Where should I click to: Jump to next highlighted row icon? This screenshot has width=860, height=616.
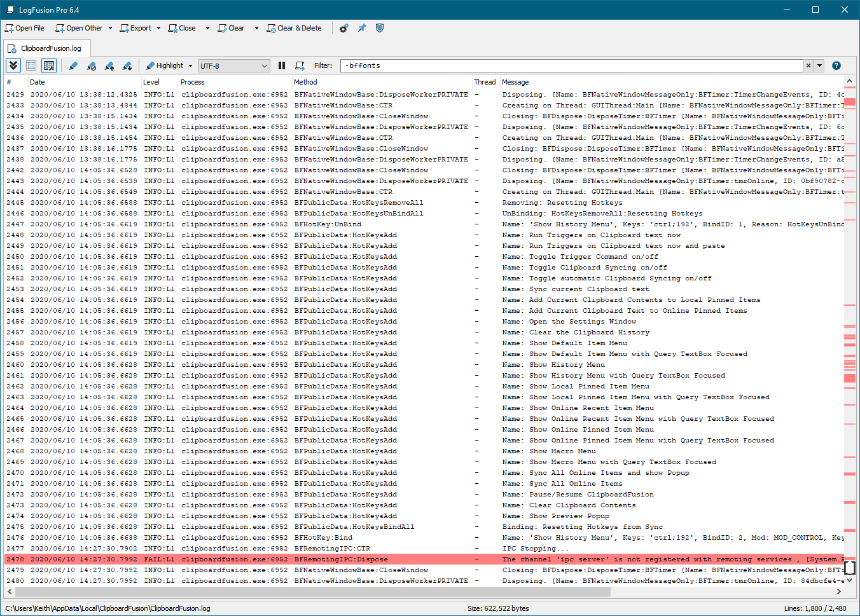tap(127, 65)
